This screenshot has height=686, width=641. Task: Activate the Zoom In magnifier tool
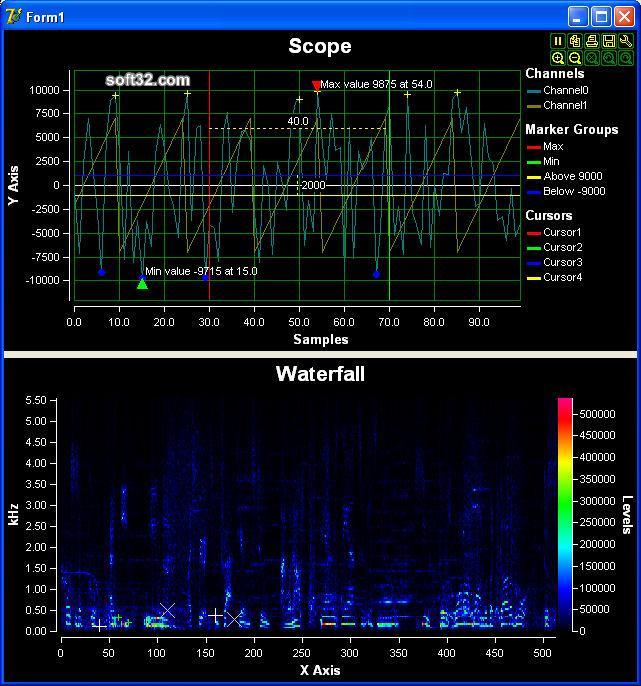557,58
